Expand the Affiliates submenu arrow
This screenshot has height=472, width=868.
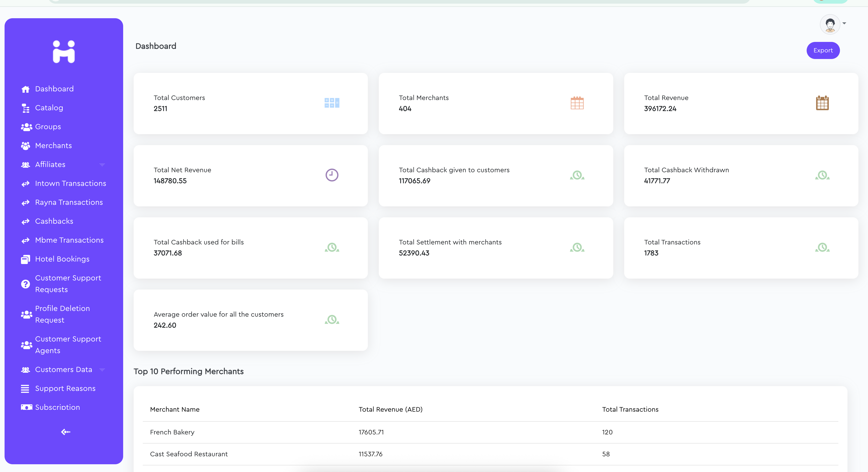(x=102, y=165)
